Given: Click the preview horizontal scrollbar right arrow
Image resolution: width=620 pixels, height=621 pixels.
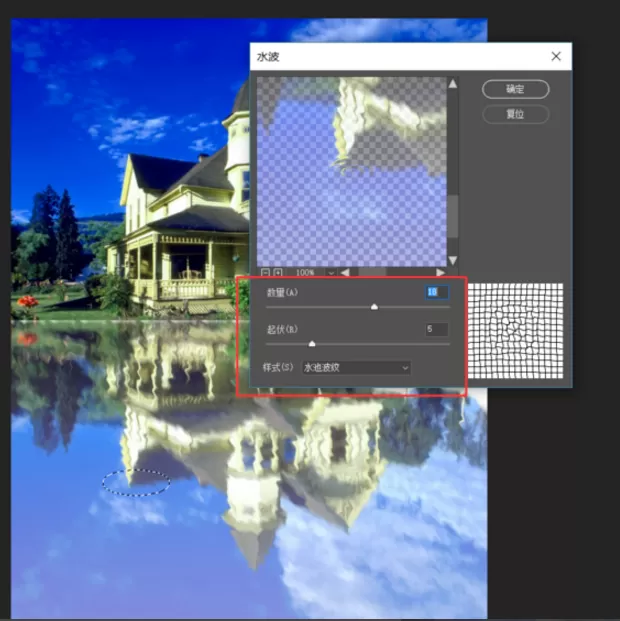Looking at the screenshot, I should click(441, 272).
